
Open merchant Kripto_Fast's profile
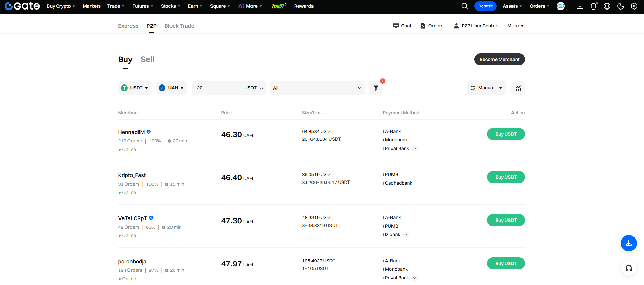click(132, 175)
